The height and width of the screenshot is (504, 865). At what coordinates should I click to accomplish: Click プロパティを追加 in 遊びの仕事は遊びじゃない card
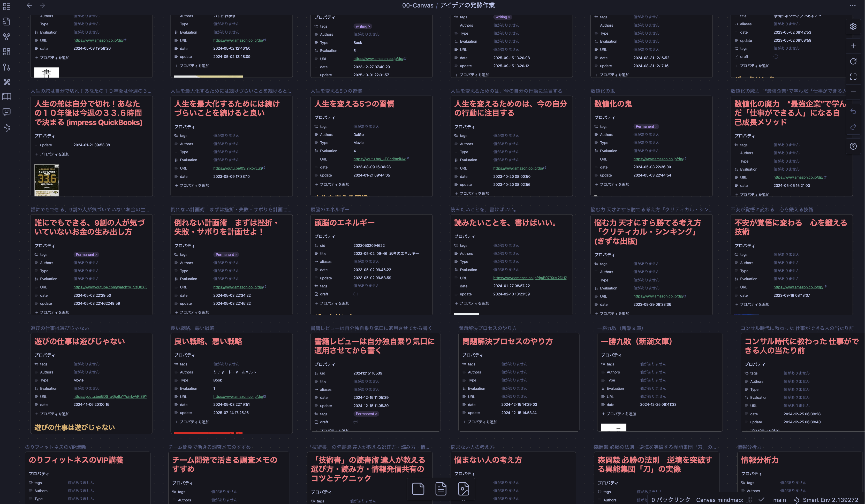point(52,414)
